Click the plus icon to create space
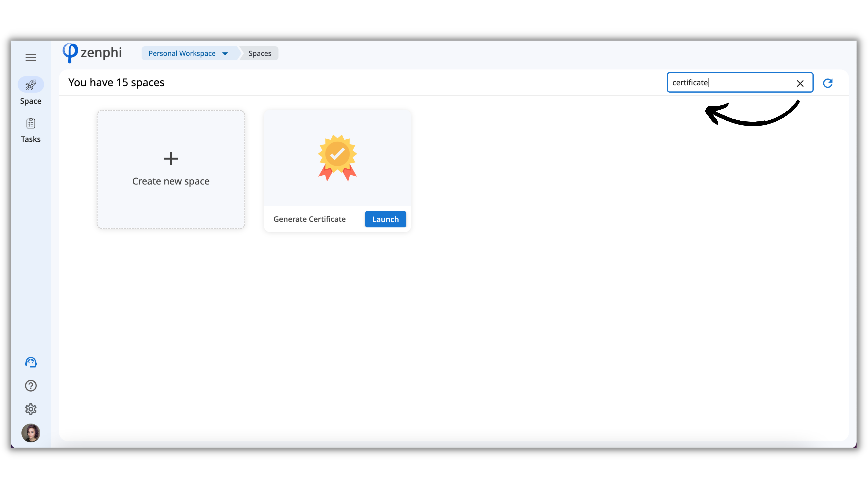Image resolution: width=868 pixels, height=488 pixels. tap(171, 159)
